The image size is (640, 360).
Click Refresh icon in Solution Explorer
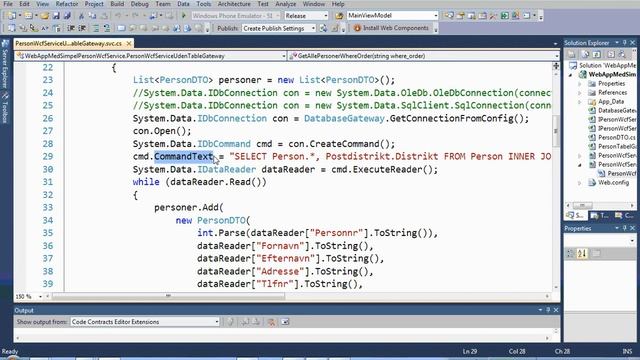(x=596, y=54)
